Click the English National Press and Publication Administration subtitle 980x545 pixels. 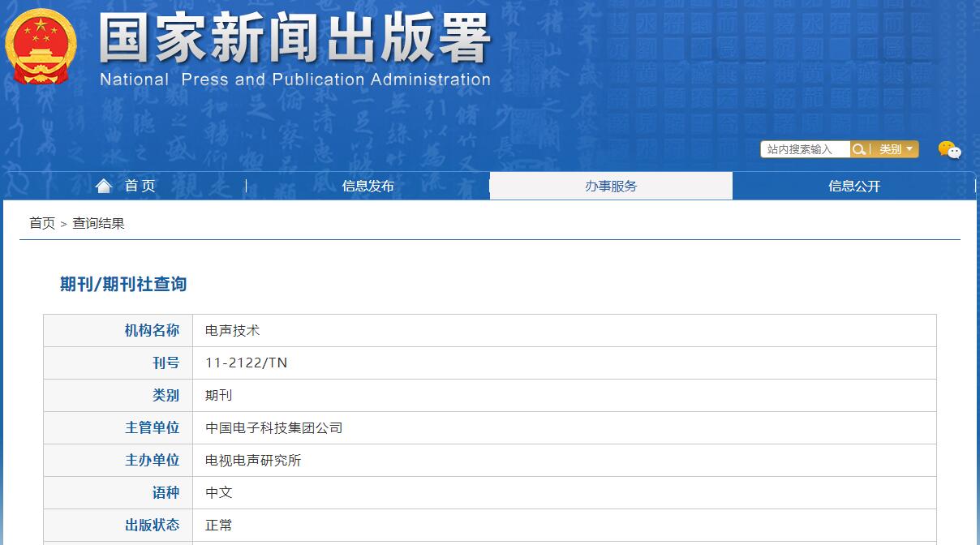pyautogui.click(x=294, y=79)
